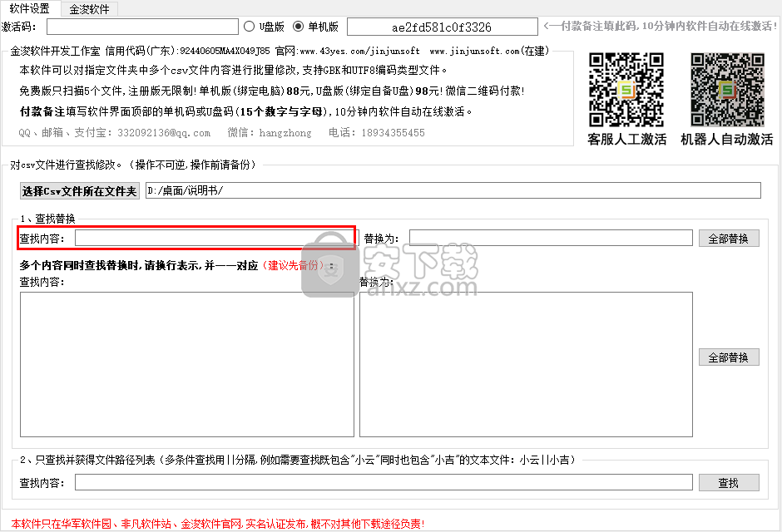Screen dimensions: 782x532
Task: Click the 查找 button
Action: pyautogui.click(x=729, y=483)
